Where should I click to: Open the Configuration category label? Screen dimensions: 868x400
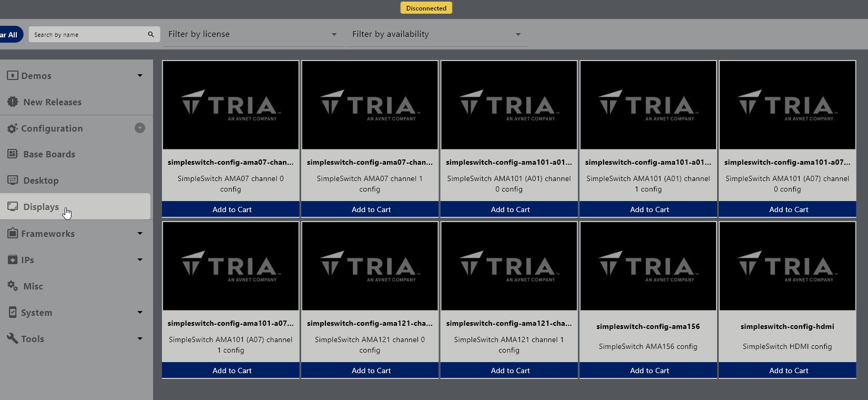coord(52,128)
